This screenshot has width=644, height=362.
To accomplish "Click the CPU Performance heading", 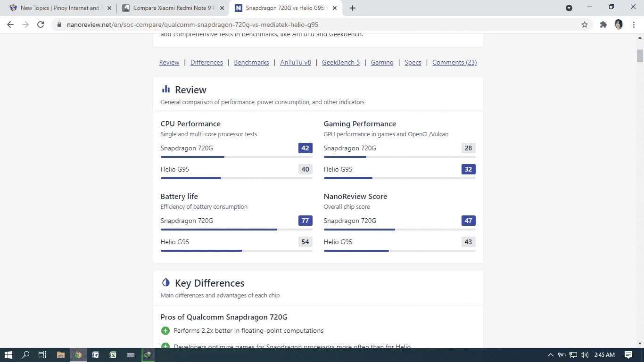I will point(190,123).
